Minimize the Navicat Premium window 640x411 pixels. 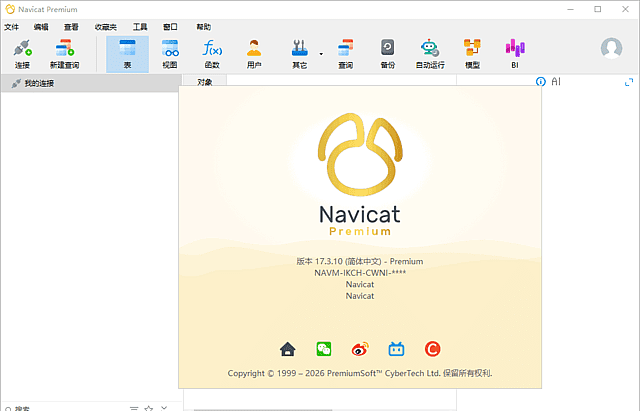[x=571, y=9]
